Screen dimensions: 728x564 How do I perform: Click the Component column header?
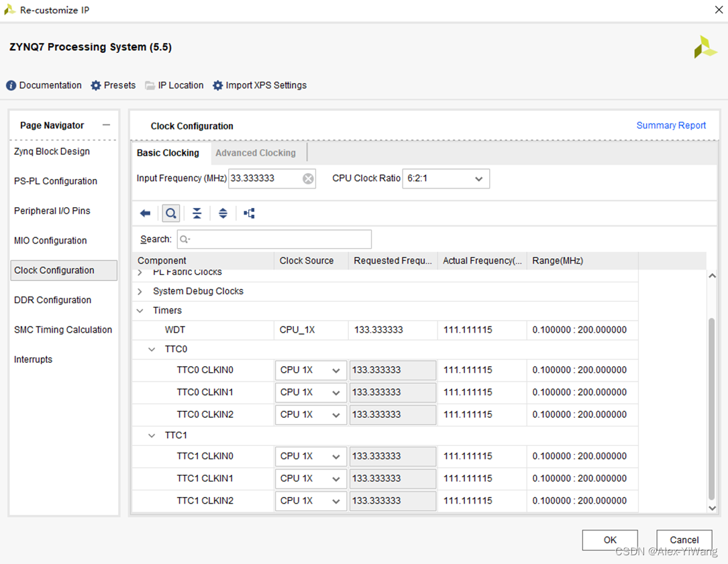click(203, 261)
